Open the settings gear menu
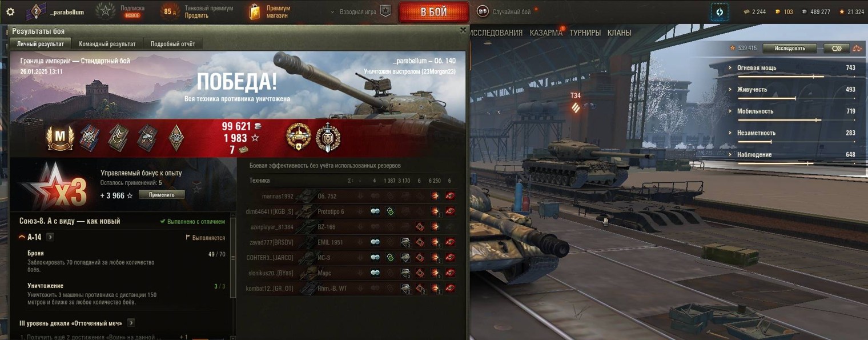Viewport: 868px width, 340px height. click(x=10, y=12)
